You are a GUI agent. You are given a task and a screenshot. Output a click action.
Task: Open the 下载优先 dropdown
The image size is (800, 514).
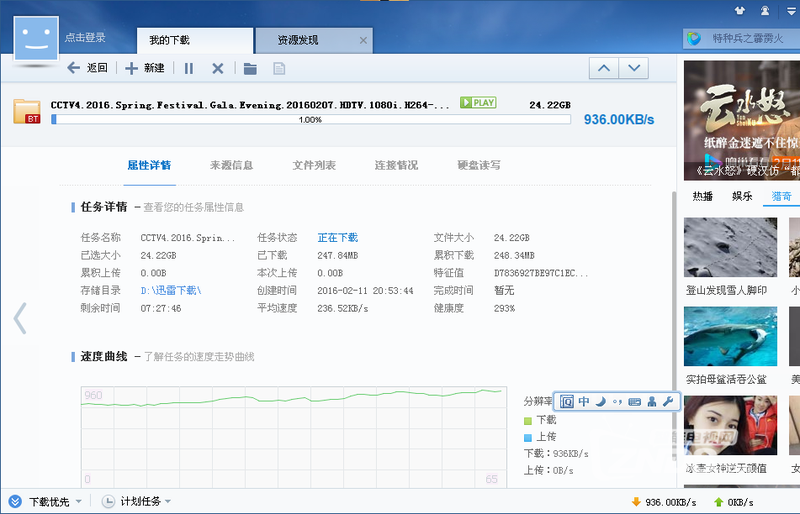[79, 502]
